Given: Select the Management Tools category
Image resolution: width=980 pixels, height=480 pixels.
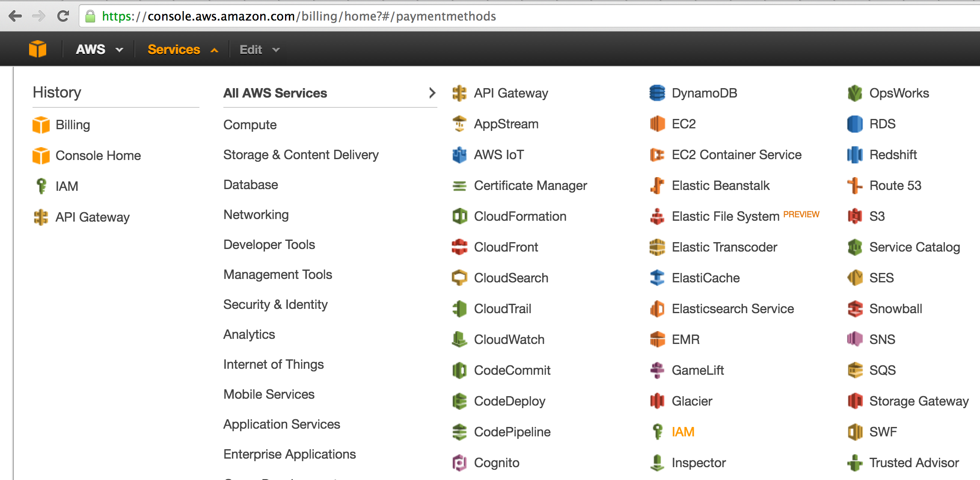Looking at the screenshot, I should [x=278, y=274].
